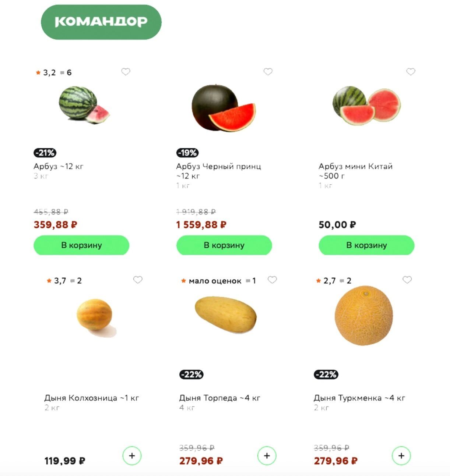Click star rating 2,7 on Дыня Туркменка
Viewport: 450px width, 476px height.
(x=329, y=281)
